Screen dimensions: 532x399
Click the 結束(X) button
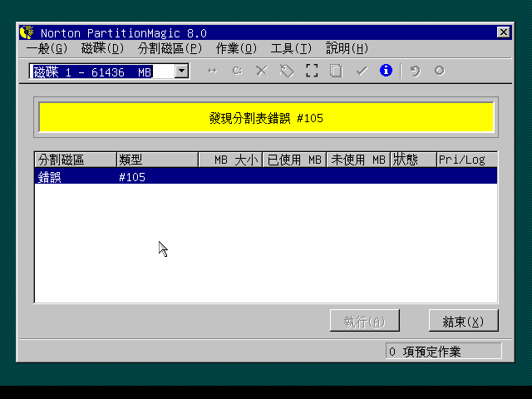click(464, 321)
